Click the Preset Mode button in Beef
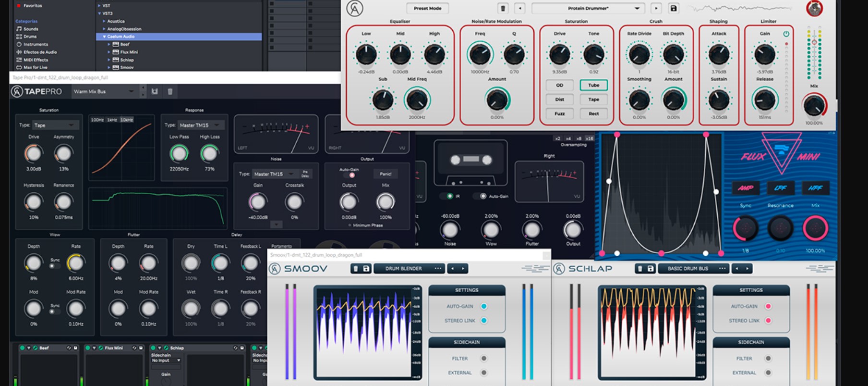 pos(427,8)
